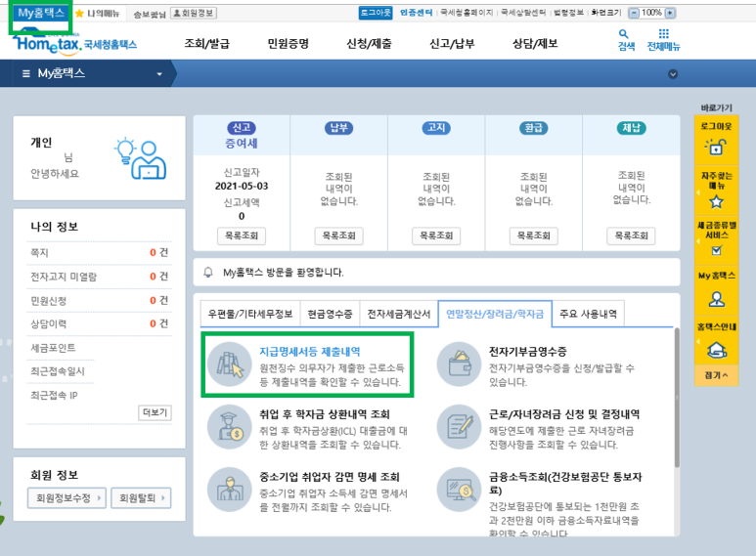Image resolution: width=756 pixels, height=556 pixels.
Task: Open 취업 후 학자금 상환내역 조회
Action: [325, 414]
